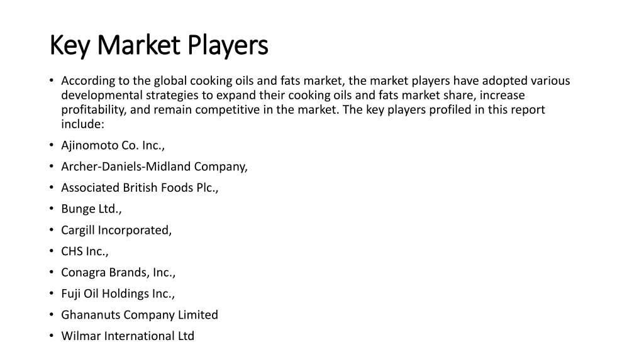Click the bullet point before Wilmar International

(52, 336)
